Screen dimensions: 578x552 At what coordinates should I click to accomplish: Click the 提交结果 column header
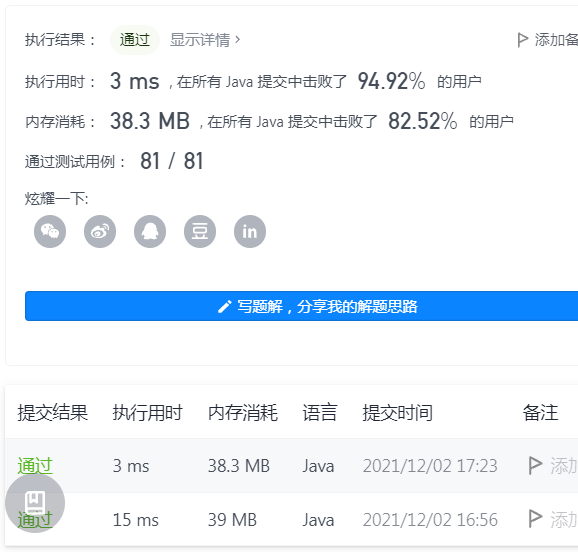coord(53,412)
